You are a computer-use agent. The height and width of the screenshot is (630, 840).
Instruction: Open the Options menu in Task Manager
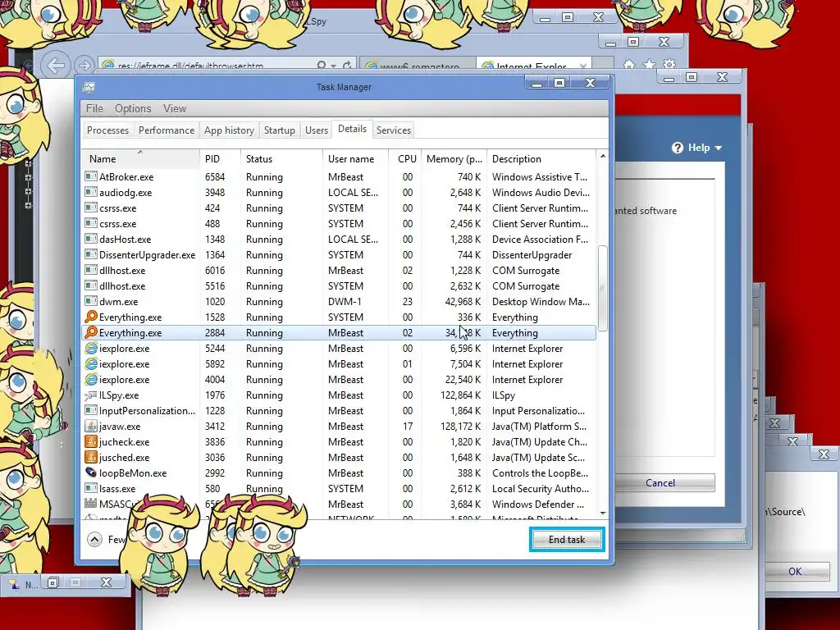133,108
